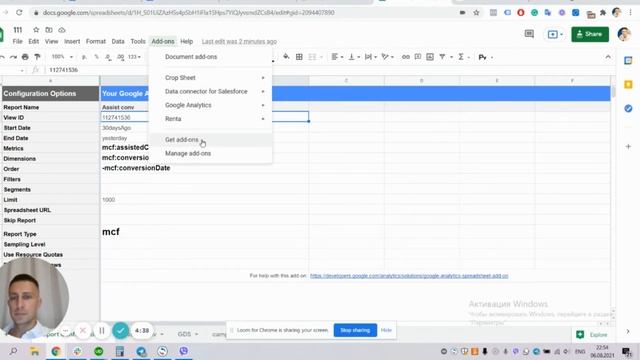Open Windows search magnifier on taskbar

point(13,351)
